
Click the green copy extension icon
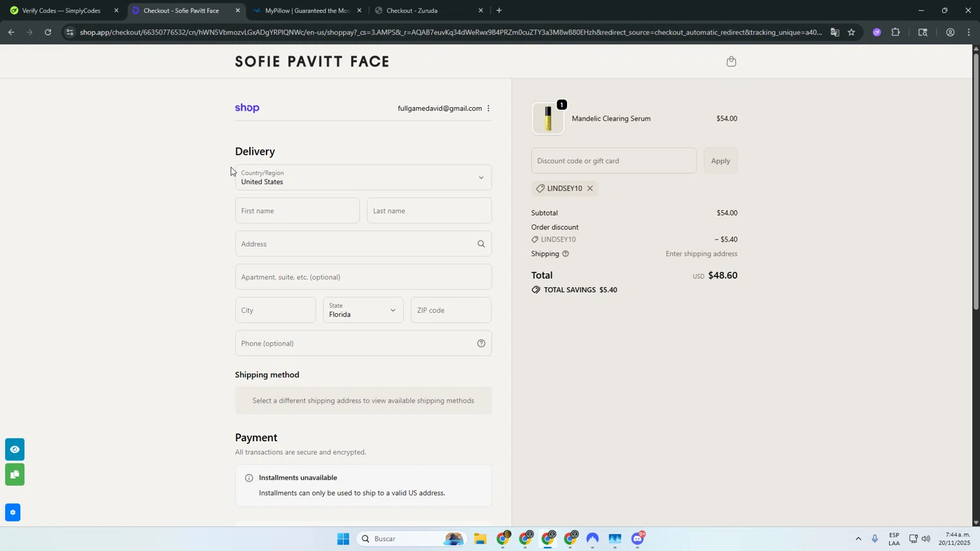[x=14, y=475]
